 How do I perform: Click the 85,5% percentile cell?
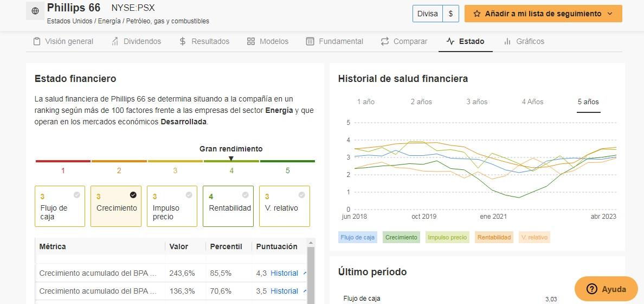(221, 273)
